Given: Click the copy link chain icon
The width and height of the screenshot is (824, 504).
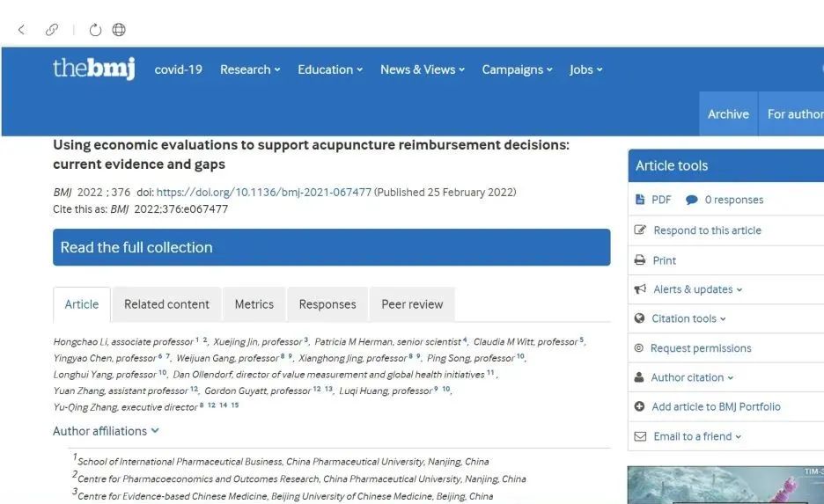Looking at the screenshot, I should (52, 30).
